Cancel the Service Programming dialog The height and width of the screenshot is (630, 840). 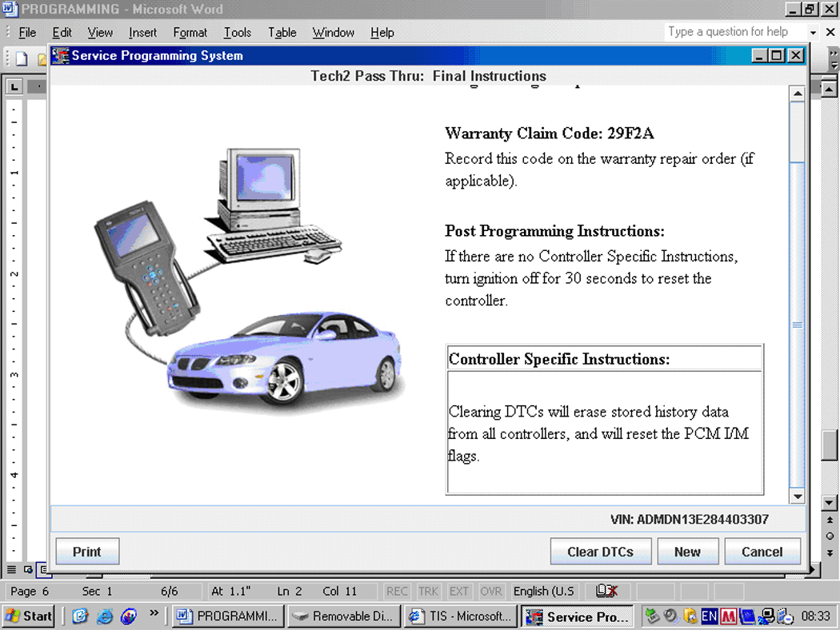pos(762,552)
